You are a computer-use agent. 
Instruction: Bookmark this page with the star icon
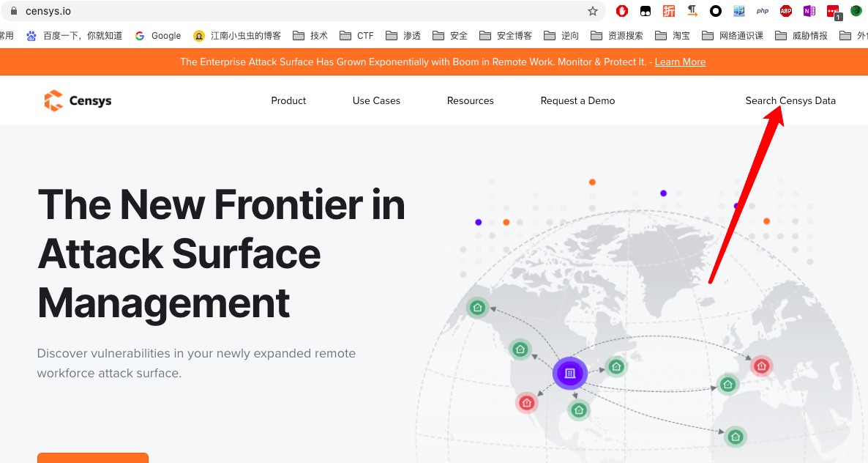(x=592, y=11)
